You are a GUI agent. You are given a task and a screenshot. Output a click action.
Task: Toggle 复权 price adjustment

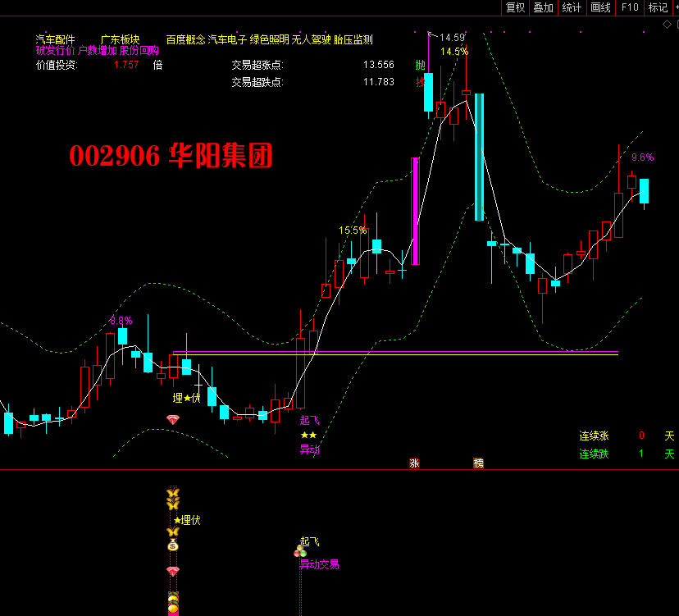[x=515, y=7]
